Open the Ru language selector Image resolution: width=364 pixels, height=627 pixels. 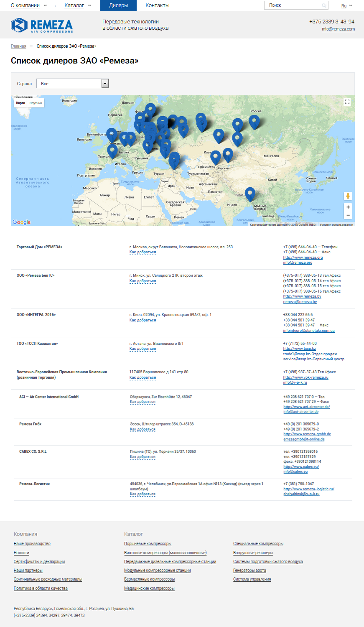346,6
